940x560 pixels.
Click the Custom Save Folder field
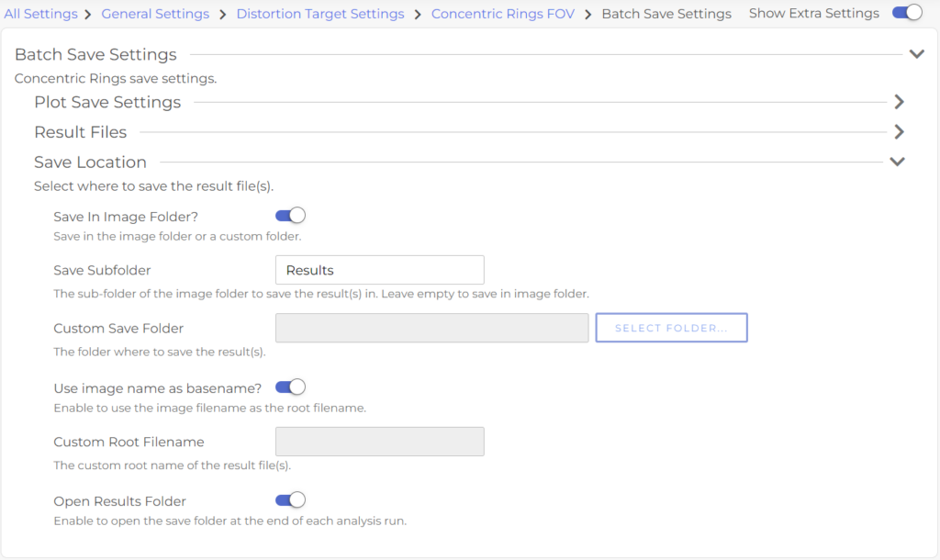(x=431, y=328)
